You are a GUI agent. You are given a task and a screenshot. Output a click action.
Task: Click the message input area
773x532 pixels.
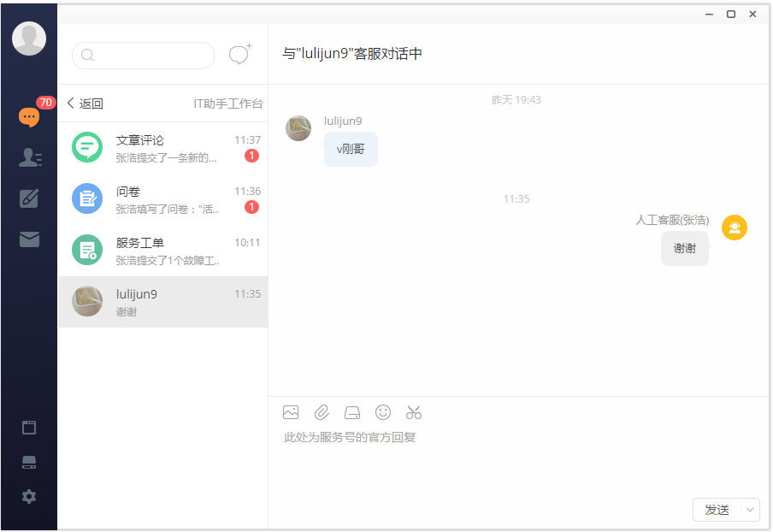(518, 464)
